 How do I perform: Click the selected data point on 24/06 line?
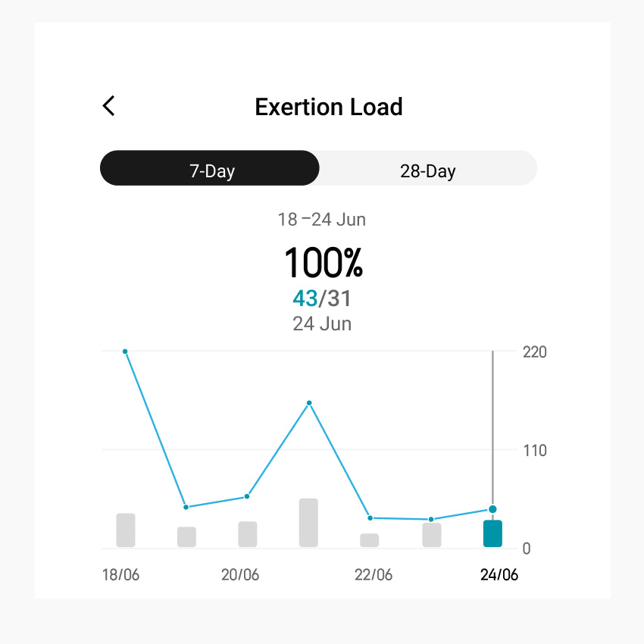492,509
